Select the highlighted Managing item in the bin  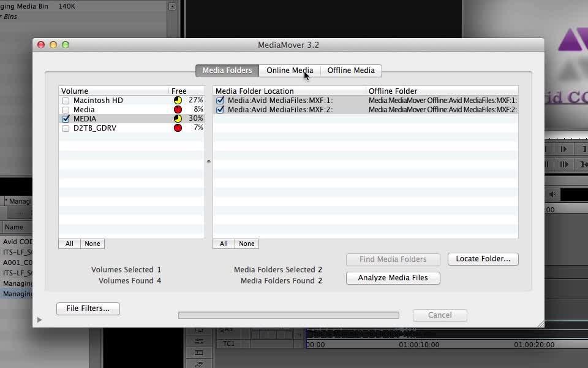click(x=18, y=294)
